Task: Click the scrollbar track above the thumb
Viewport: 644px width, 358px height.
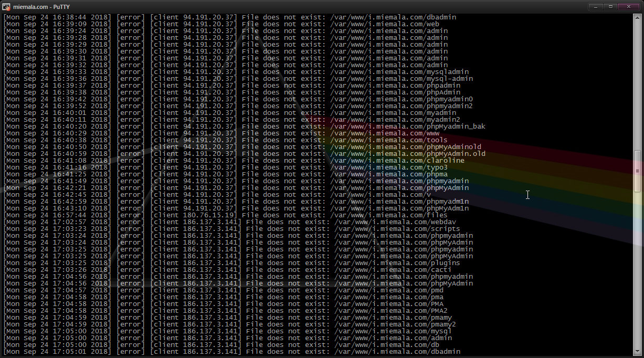Action: (638, 84)
